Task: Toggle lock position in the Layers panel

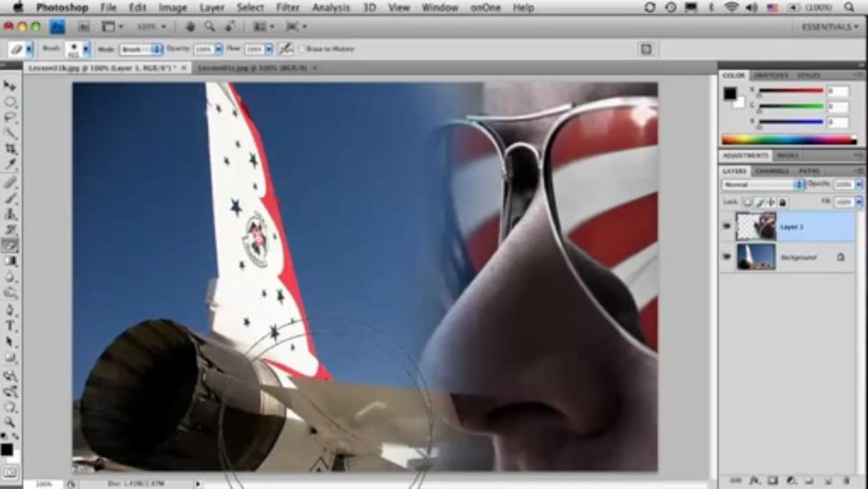Action: (770, 202)
